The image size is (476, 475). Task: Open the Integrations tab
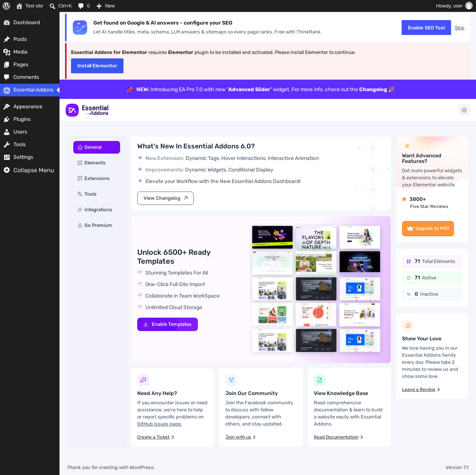click(97, 210)
